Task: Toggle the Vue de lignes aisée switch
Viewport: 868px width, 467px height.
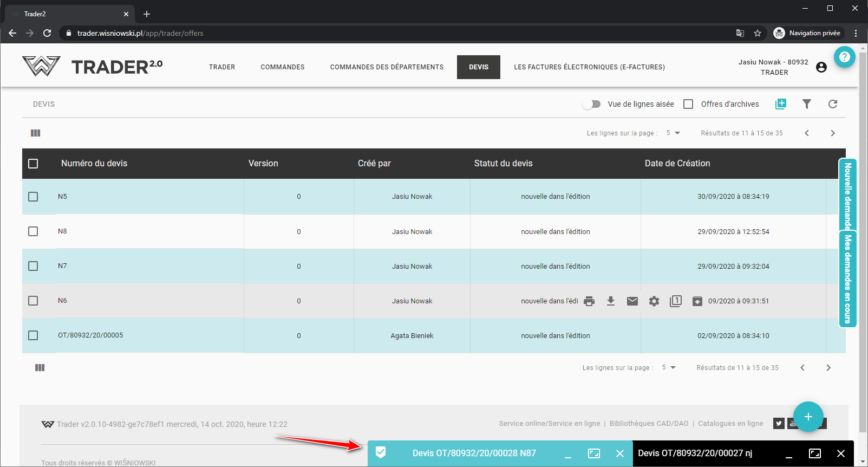Action: click(591, 104)
